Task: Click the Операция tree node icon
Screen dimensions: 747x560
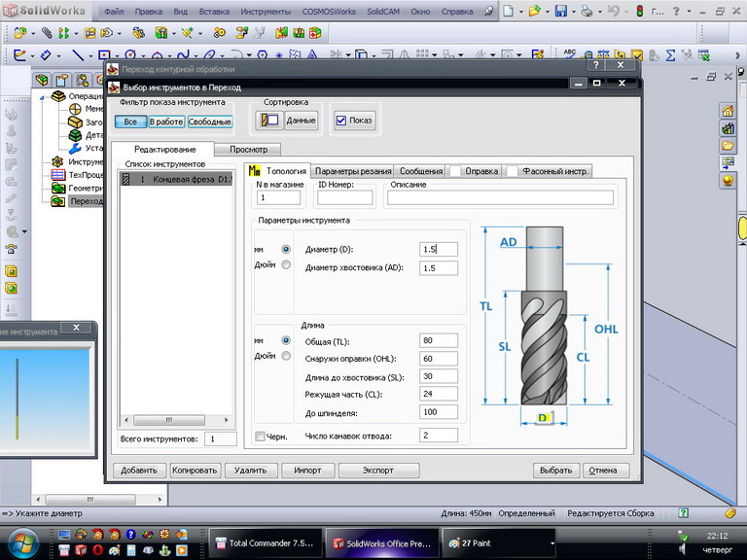Action: (x=58, y=96)
